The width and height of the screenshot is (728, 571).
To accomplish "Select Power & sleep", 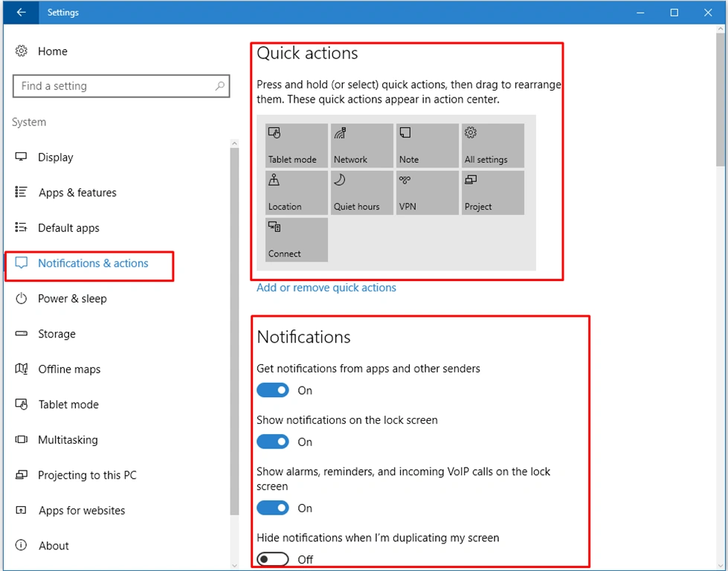I will click(72, 298).
